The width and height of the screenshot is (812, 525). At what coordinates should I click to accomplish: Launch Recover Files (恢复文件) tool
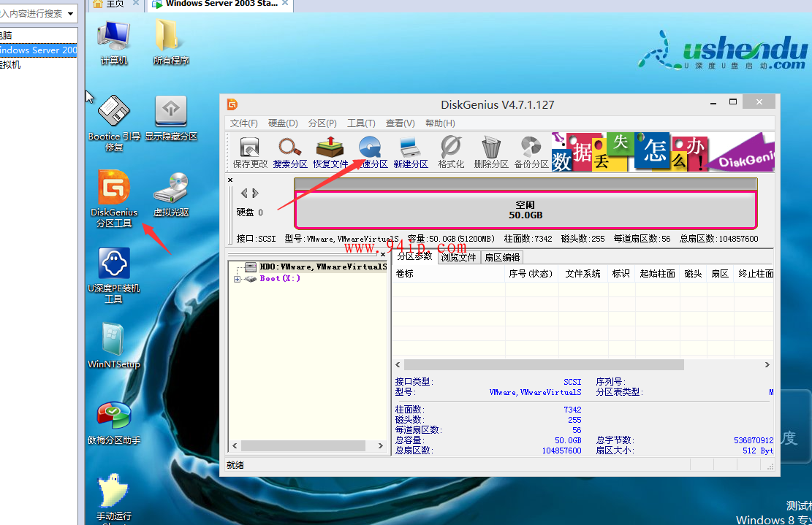coord(330,153)
